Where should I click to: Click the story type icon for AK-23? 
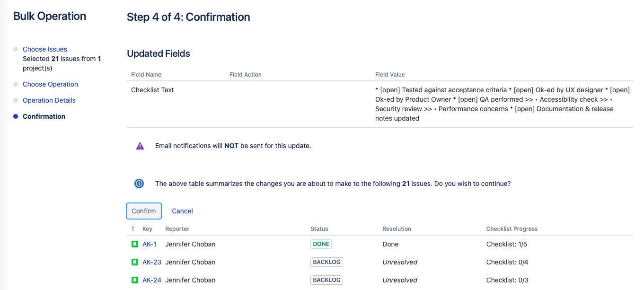tap(134, 262)
